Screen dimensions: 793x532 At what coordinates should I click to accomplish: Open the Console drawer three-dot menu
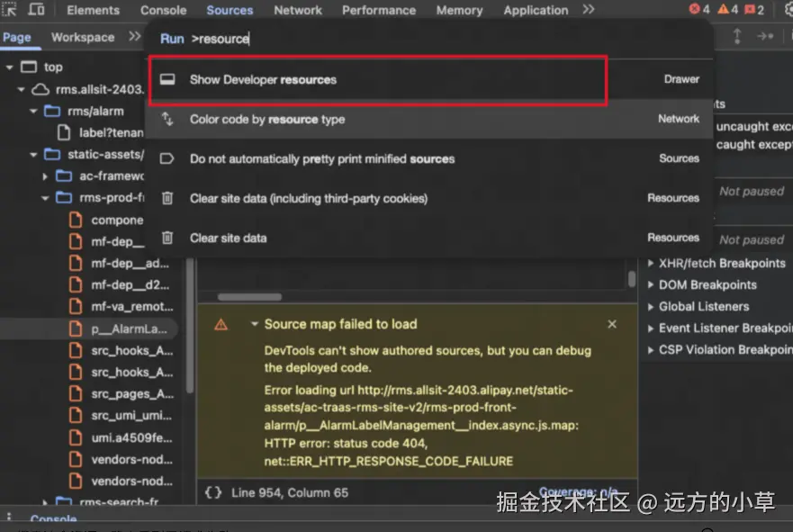click(9, 519)
